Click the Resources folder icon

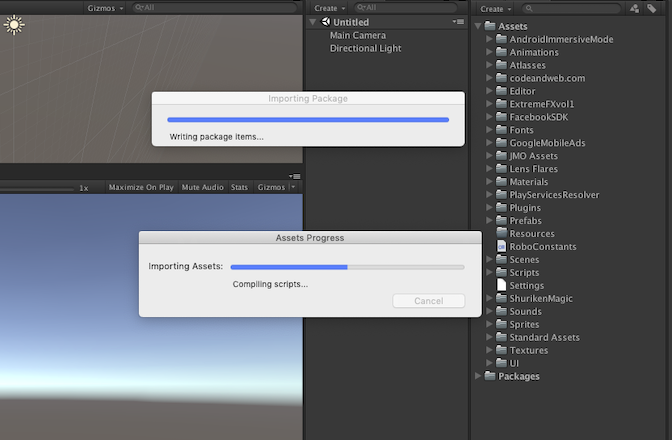tap(501, 233)
